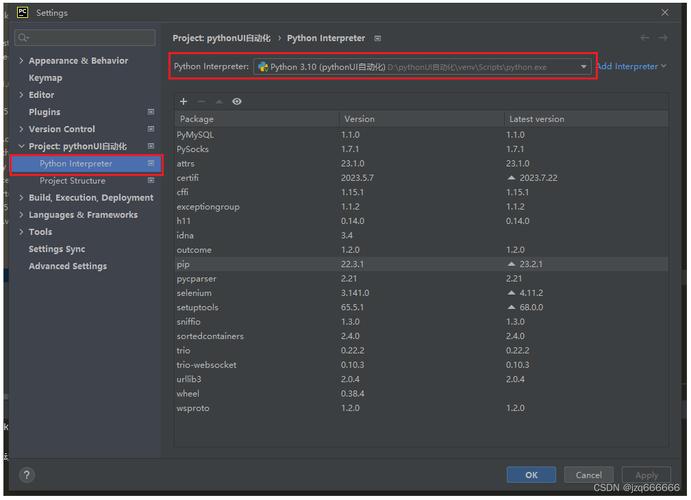The height and width of the screenshot is (500, 691).
Task: Click the upgrade arrow beside certifi 2023.7.22
Action: coord(511,178)
